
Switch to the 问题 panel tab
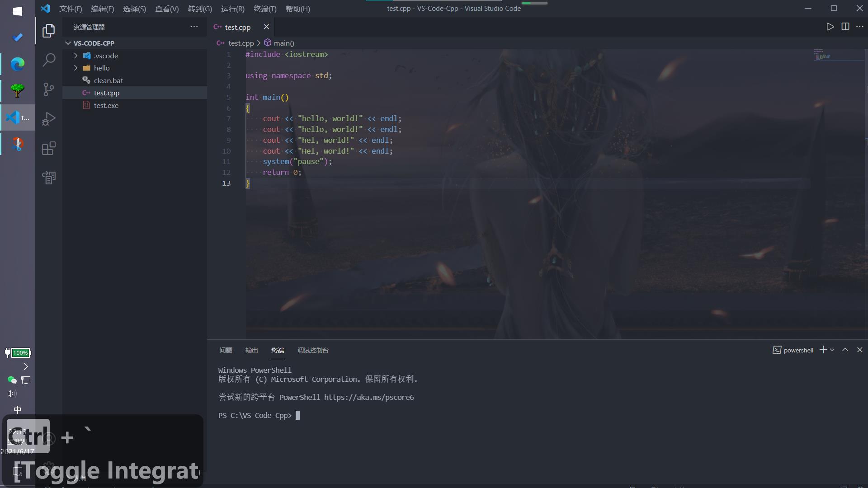pyautogui.click(x=226, y=350)
